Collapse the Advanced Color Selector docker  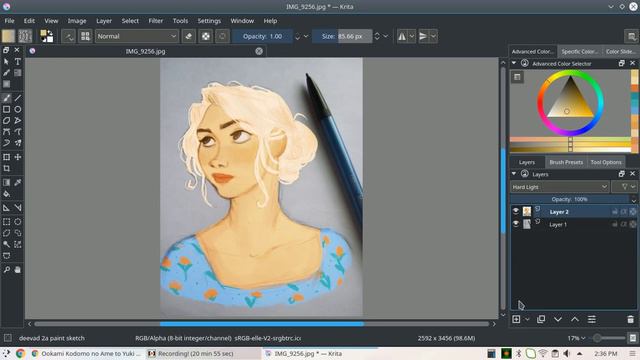coord(514,63)
